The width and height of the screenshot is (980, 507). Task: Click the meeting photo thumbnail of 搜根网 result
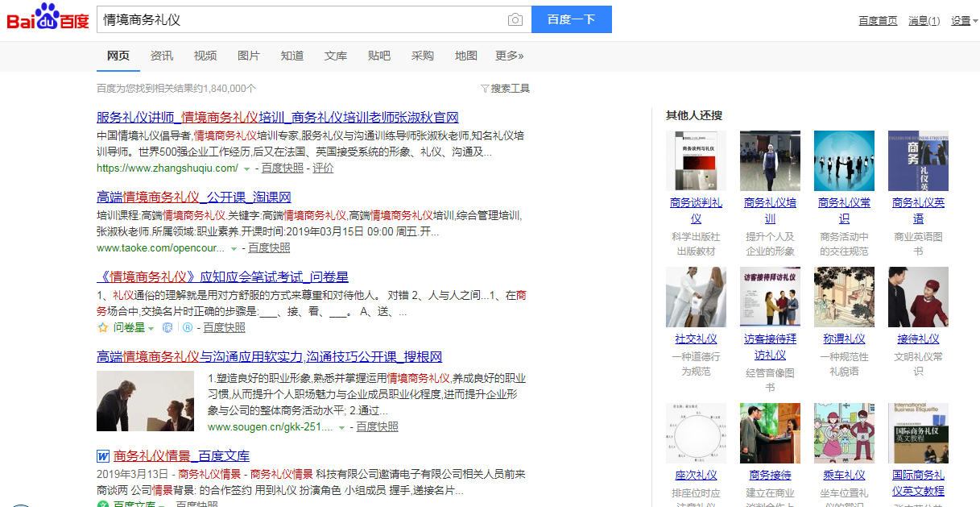145,401
